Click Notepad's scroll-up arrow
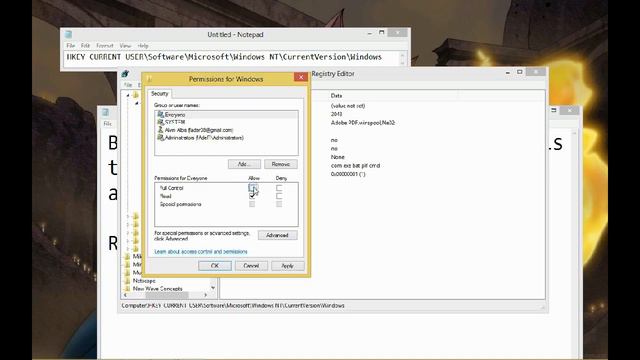This screenshot has height=360, width=640. [x=402, y=55]
